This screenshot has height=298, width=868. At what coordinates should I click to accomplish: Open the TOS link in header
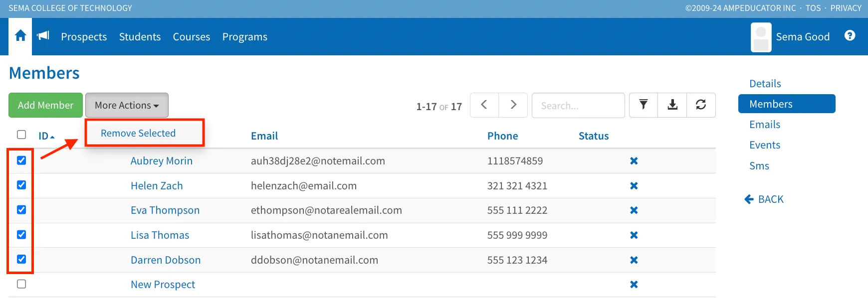tap(813, 8)
